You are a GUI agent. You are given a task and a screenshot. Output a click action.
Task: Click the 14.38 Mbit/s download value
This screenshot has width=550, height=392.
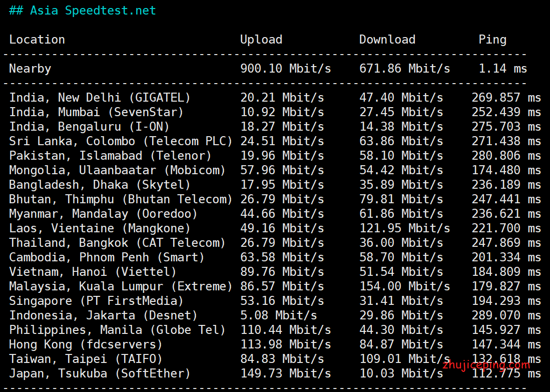[401, 127]
